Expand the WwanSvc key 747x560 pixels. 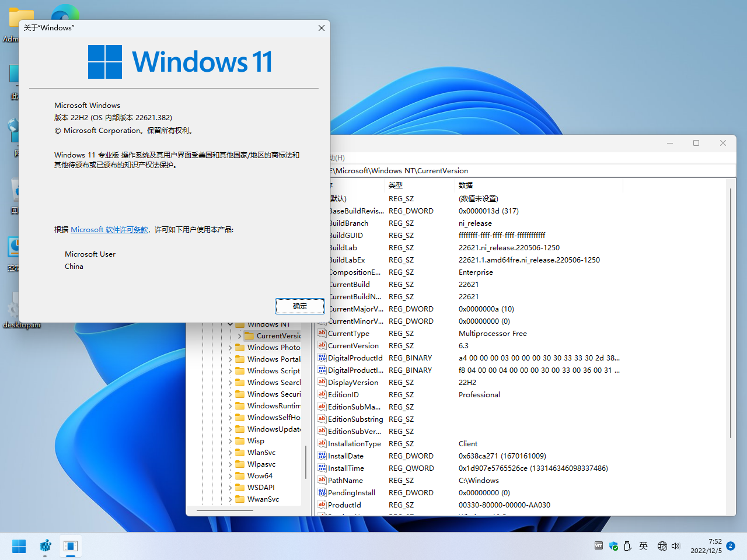230,499
